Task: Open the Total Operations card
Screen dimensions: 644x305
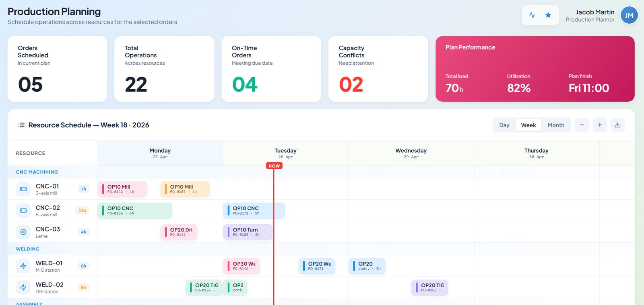Action: tap(164, 69)
